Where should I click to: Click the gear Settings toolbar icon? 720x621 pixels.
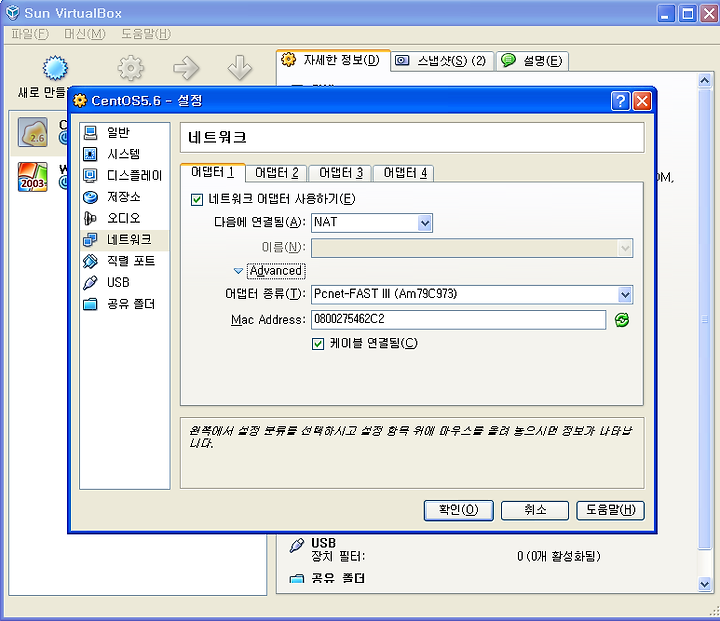coord(131,68)
